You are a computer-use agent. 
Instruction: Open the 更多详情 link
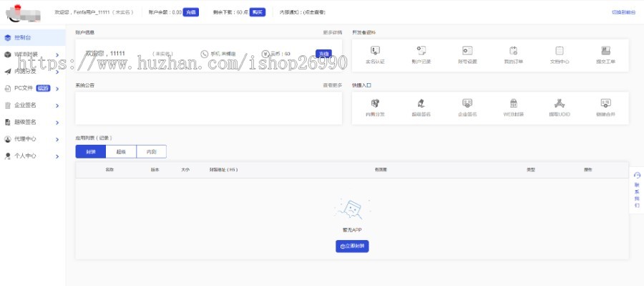click(x=333, y=32)
